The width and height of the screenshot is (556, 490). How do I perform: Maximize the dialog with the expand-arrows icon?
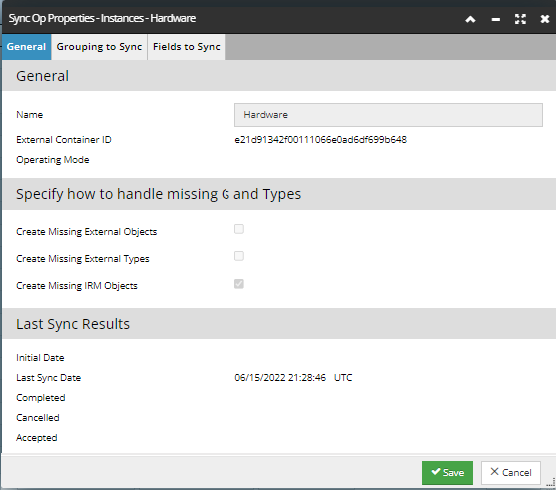pyautogui.click(x=520, y=19)
